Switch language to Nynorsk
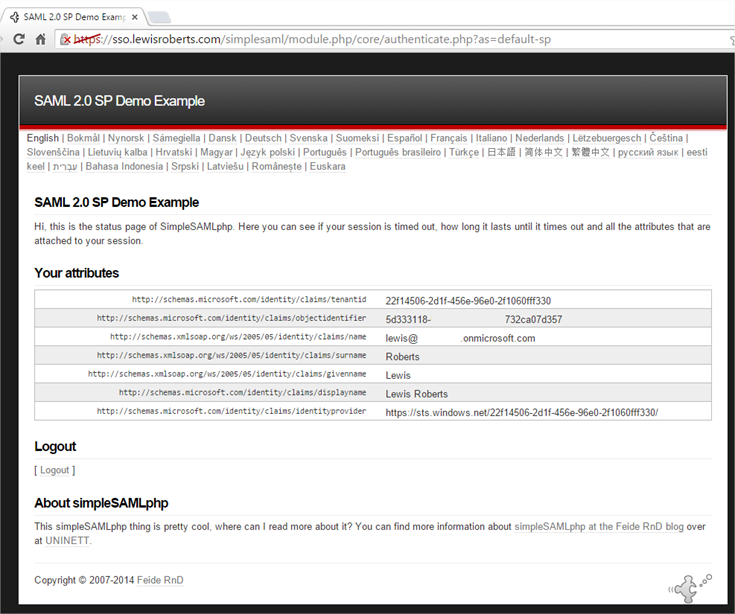Image resolution: width=735 pixels, height=614 pixels. click(x=126, y=138)
